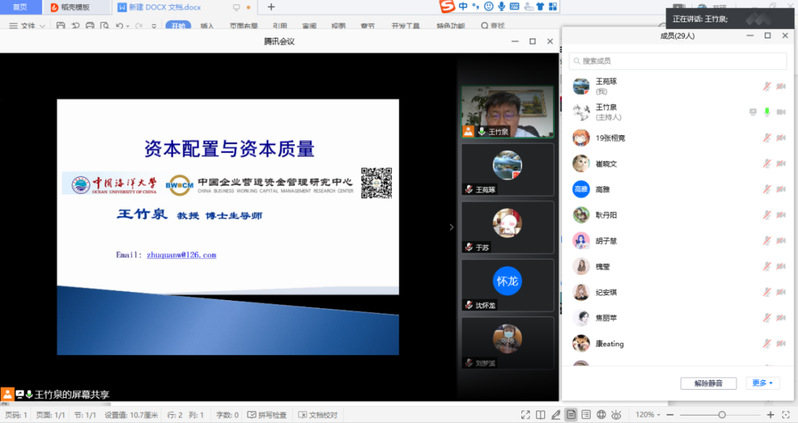Click the save icon in toolbar

click(56, 25)
